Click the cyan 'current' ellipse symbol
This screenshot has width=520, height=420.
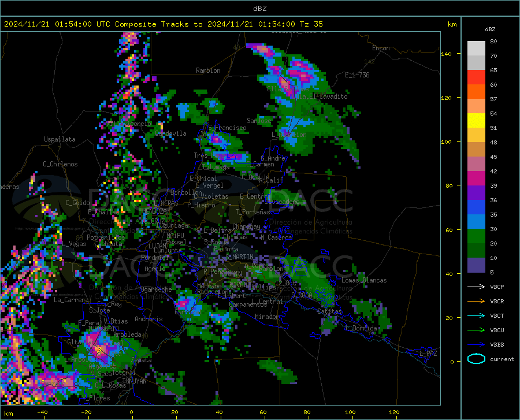[476, 359]
